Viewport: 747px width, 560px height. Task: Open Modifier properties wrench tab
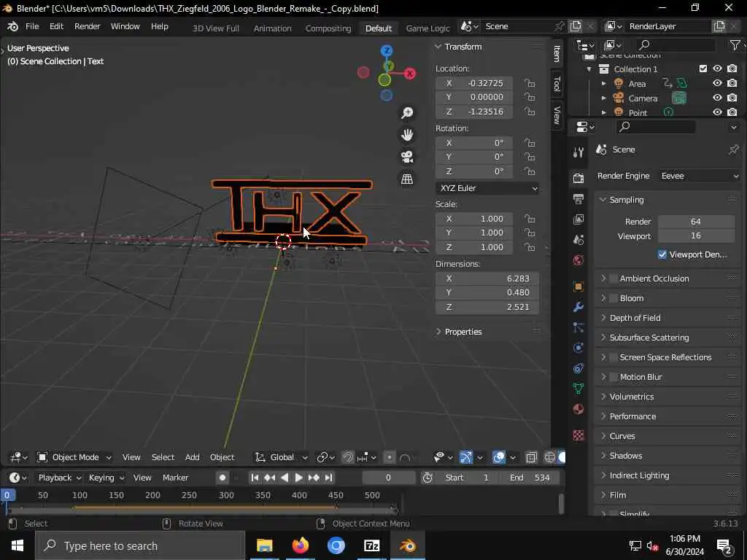pos(578,307)
